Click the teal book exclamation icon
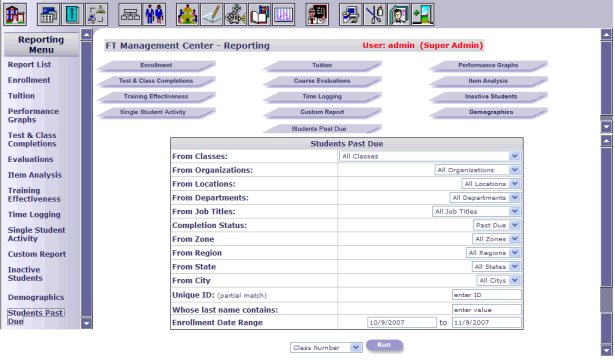Screen dimensions: 615x360 pos(72,14)
